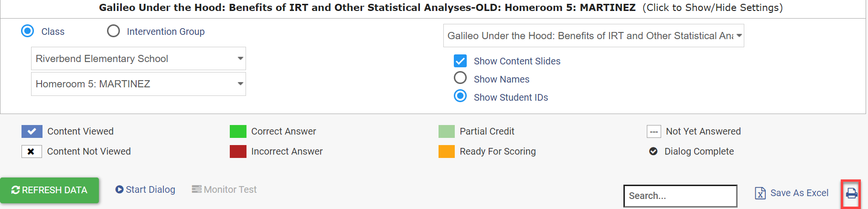Click the Content Viewed checkmark icon
This screenshot has height=209, width=868.
click(32, 131)
